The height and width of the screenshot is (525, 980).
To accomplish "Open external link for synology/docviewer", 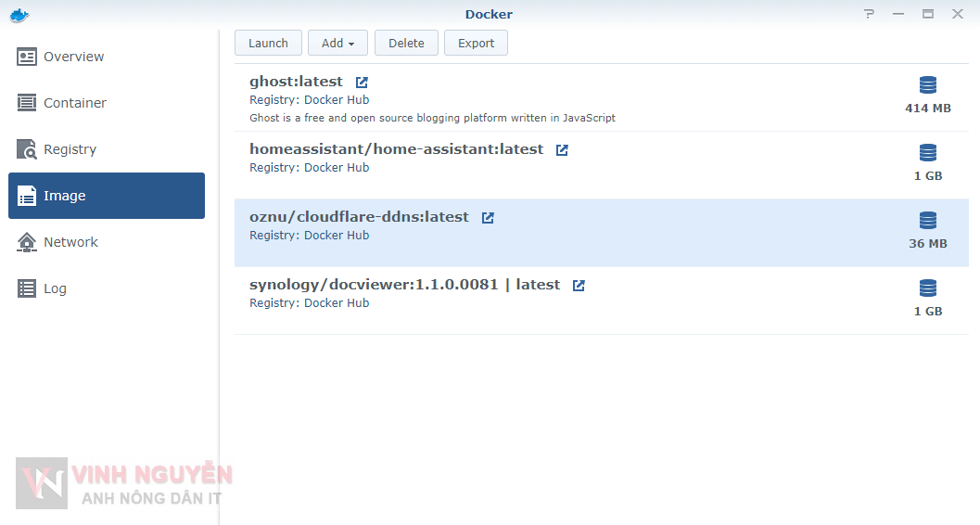I will pyautogui.click(x=579, y=285).
